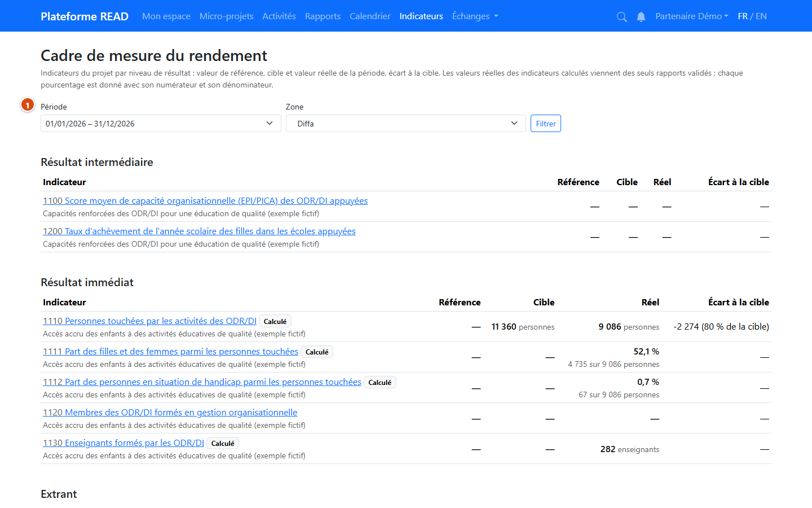Open the Zone dropdown showing Diffa
The image size is (812, 508).
click(x=406, y=124)
